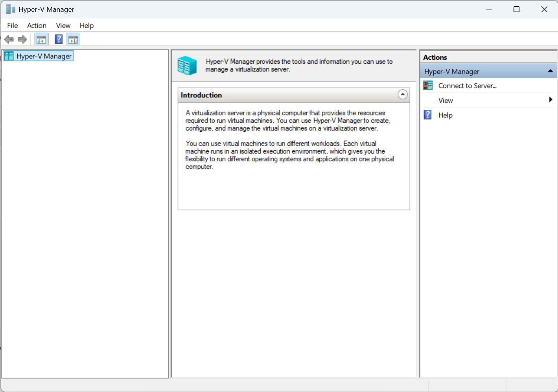Click the Help link in Actions pane
Viewport: 558px width, 392px height.
point(446,115)
